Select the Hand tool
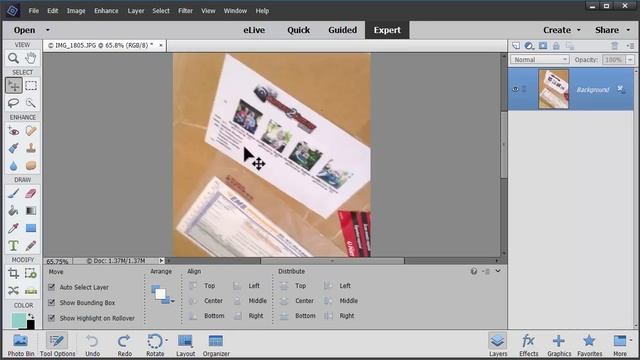This screenshot has width=640, height=360. [31, 58]
